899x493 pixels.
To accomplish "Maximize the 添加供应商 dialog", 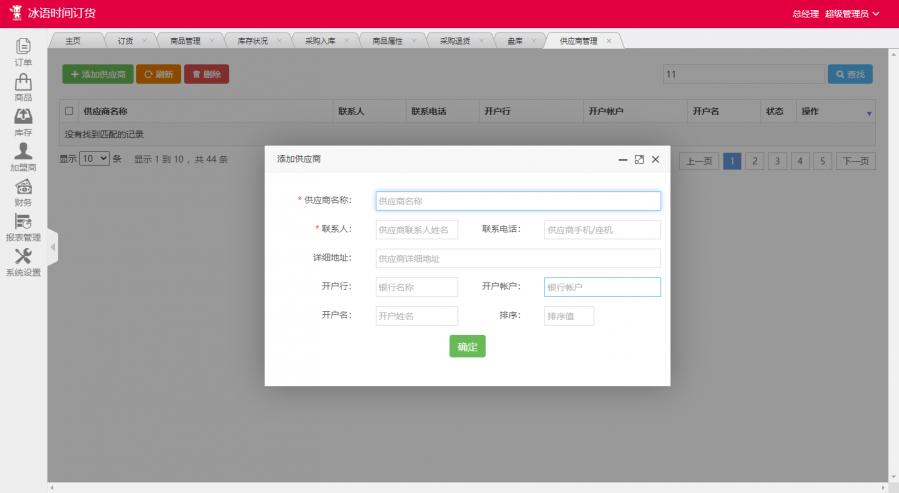I will [x=639, y=159].
